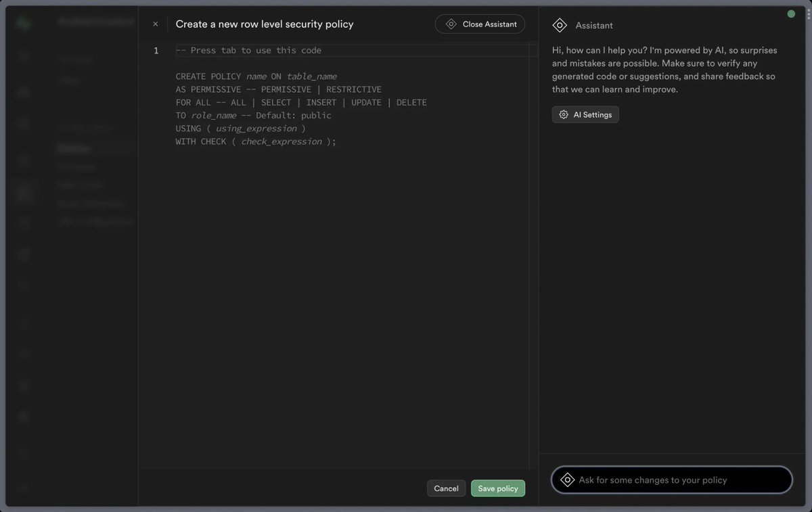
Task: Click the 'Create a new row level security policy' title
Action: tap(265, 24)
